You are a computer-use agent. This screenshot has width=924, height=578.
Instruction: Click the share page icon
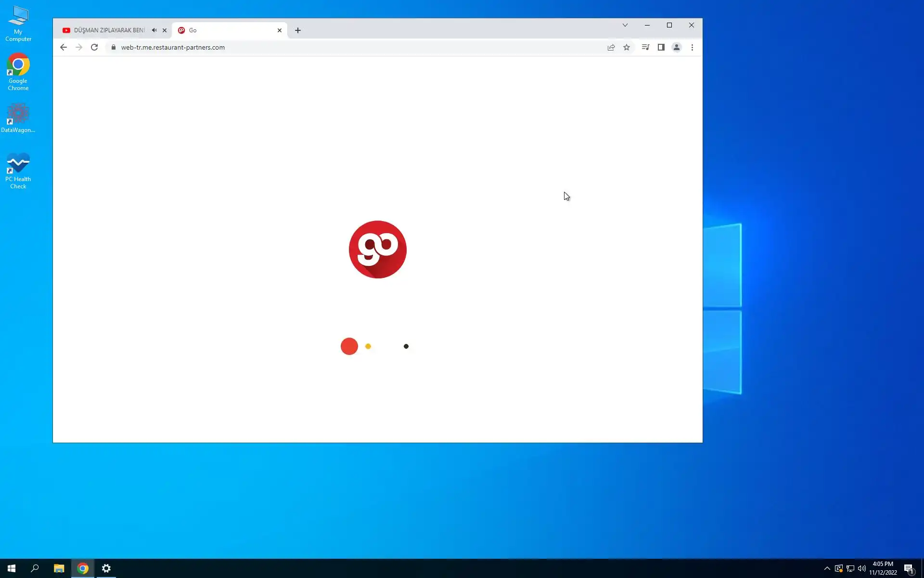(611, 47)
